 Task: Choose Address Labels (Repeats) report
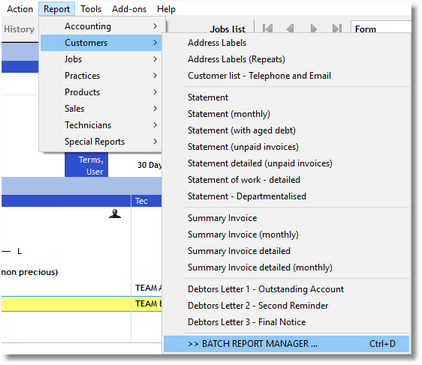(x=286, y=59)
